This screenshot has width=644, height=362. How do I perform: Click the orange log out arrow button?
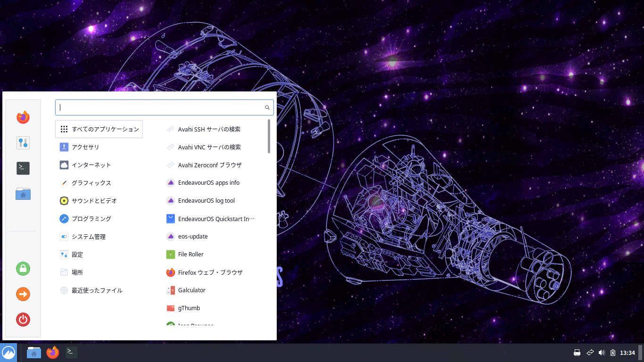point(23,294)
